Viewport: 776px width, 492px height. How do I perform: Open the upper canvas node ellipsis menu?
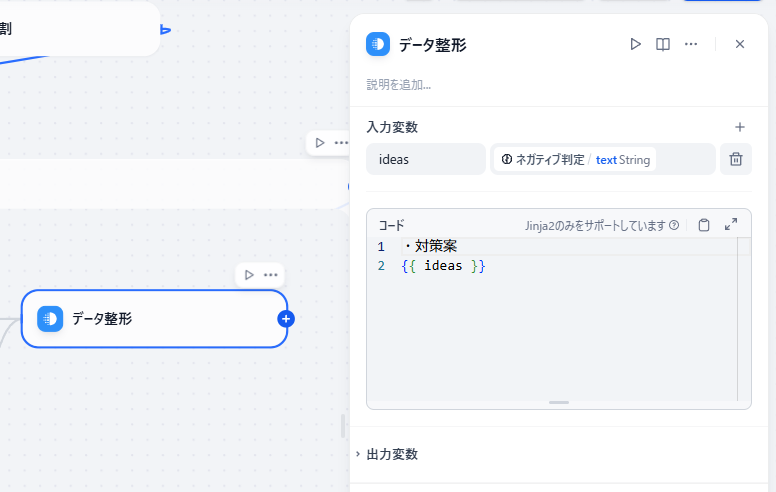(341, 143)
